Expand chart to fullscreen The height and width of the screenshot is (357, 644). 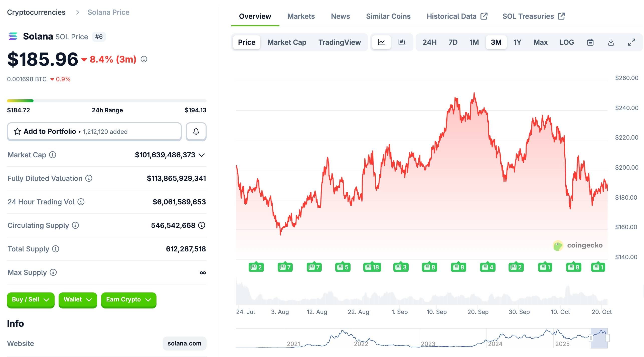[x=631, y=42]
